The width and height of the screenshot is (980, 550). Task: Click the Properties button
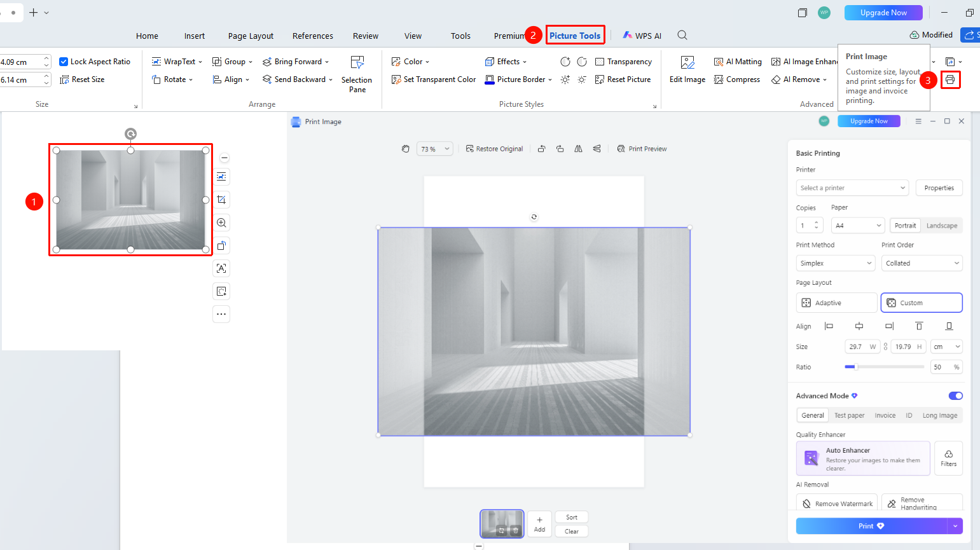pyautogui.click(x=939, y=188)
